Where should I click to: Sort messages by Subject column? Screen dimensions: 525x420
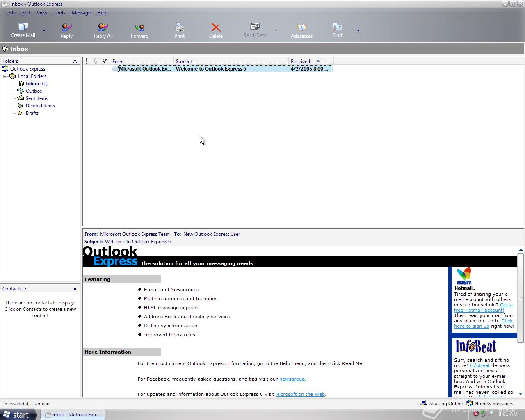click(231, 61)
